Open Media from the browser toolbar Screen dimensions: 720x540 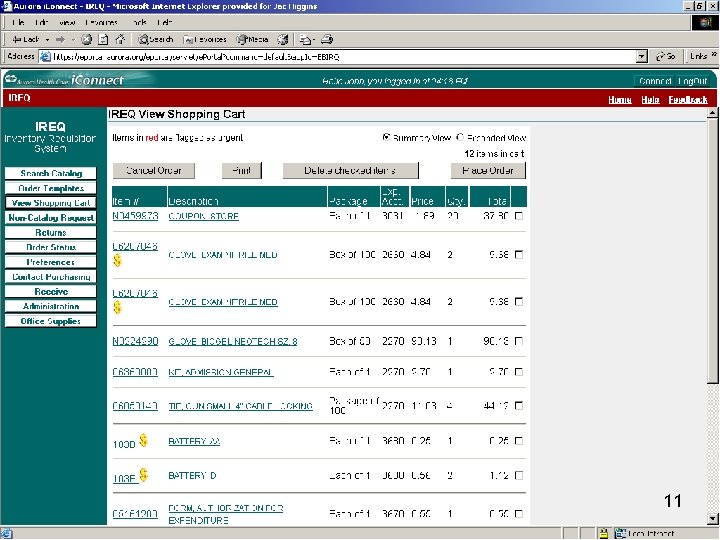(252, 39)
